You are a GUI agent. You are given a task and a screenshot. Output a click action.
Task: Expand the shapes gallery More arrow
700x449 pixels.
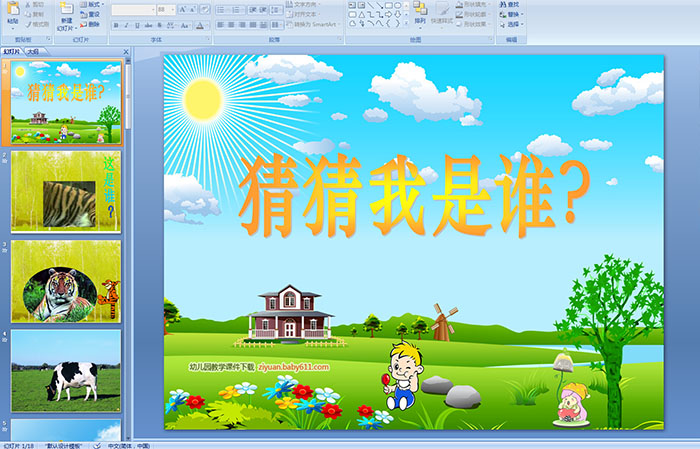point(406,23)
